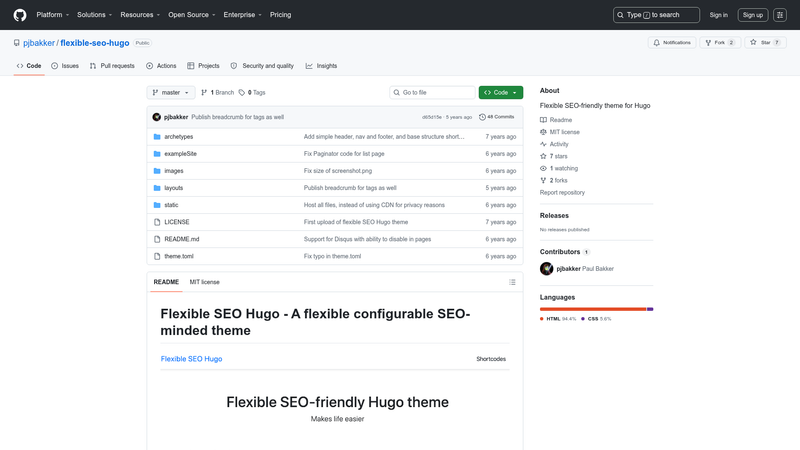The width and height of the screenshot is (800, 450).
Task: Open the Platform dropdown menu
Action: [x=53, y=15]
